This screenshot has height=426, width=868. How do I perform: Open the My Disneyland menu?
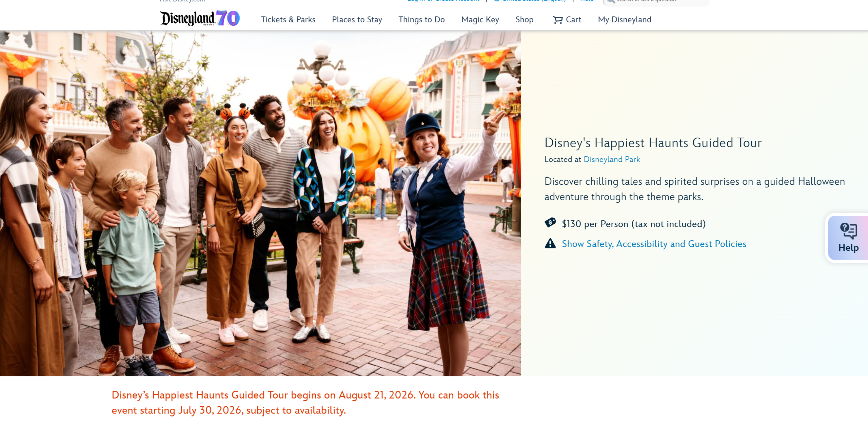624,20
